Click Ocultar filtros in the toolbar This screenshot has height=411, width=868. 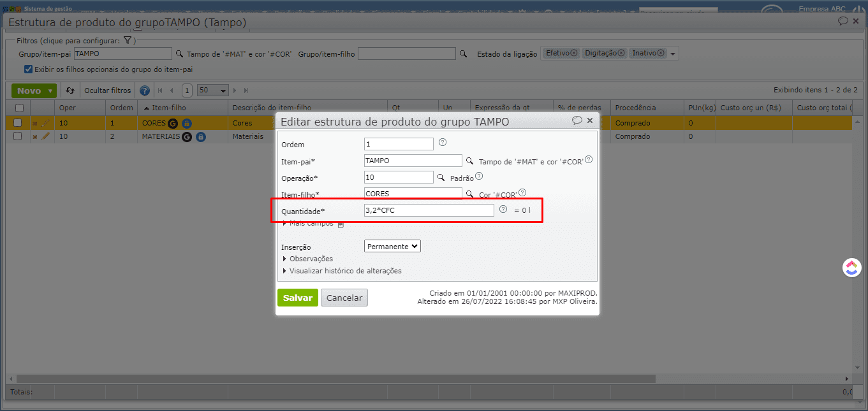tap(108, 90)
